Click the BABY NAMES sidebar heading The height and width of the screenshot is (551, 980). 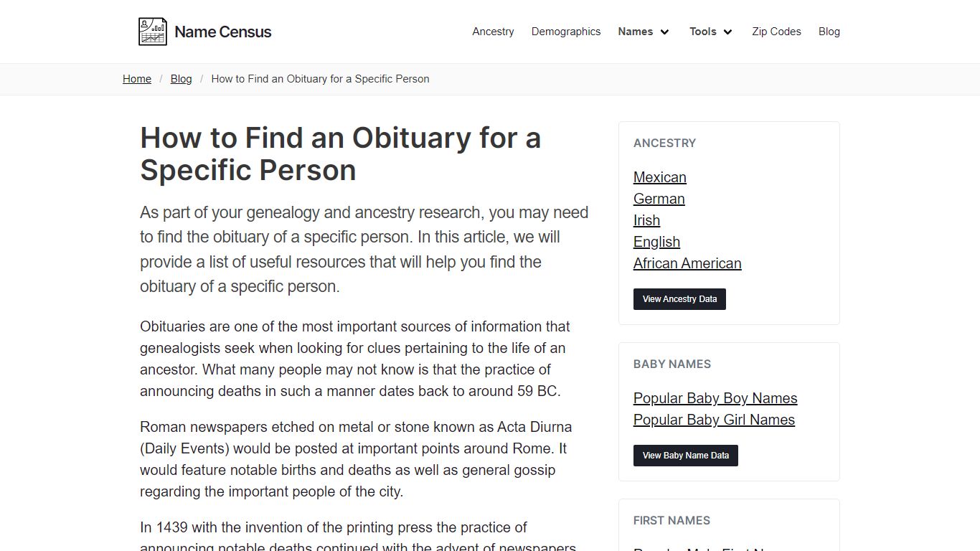pos(672,364)
